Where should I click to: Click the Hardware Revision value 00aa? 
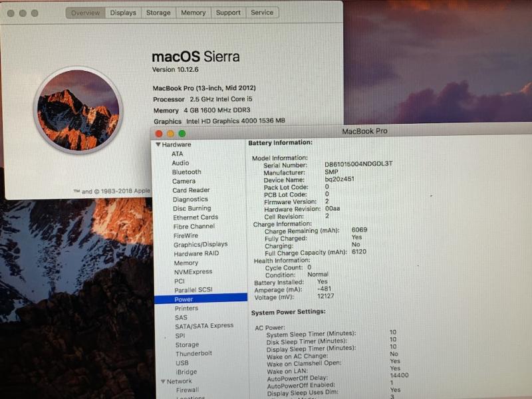[x=332, y=209]
